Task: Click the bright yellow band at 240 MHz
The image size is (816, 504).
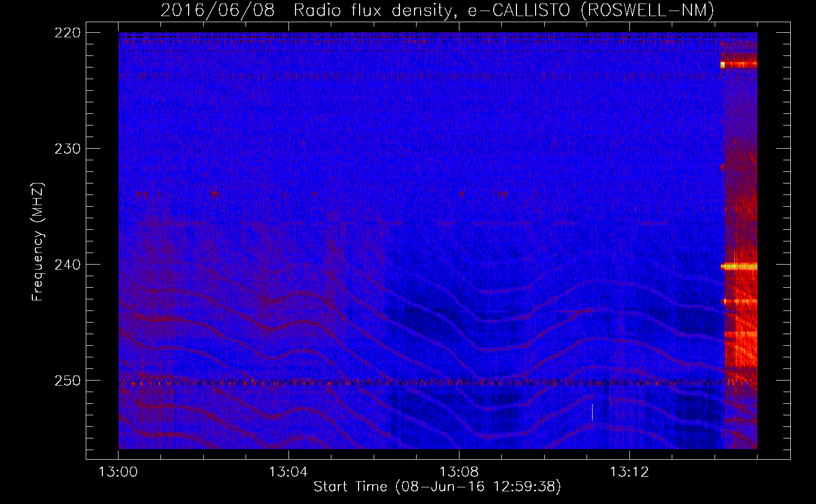Action: coord(739,267)
